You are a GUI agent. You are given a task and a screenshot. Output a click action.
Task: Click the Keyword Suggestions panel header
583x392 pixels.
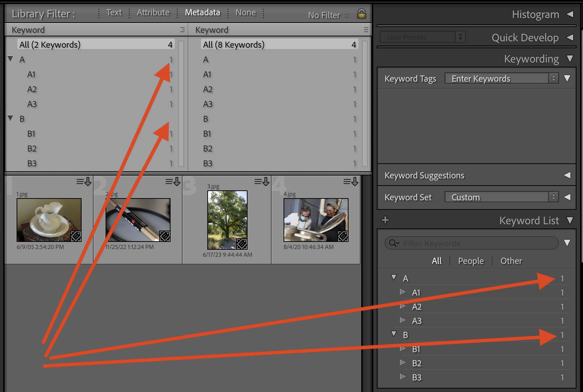point(424,175)
